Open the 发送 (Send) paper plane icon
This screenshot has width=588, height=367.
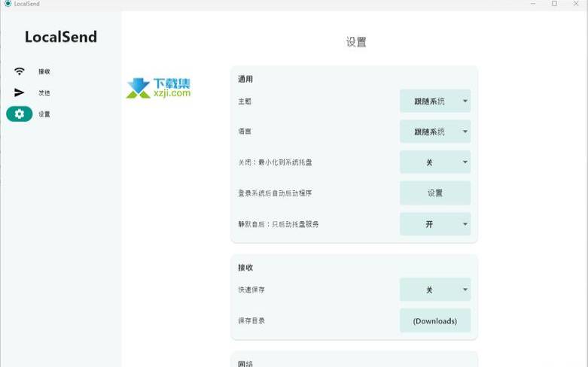click(19, 93)
